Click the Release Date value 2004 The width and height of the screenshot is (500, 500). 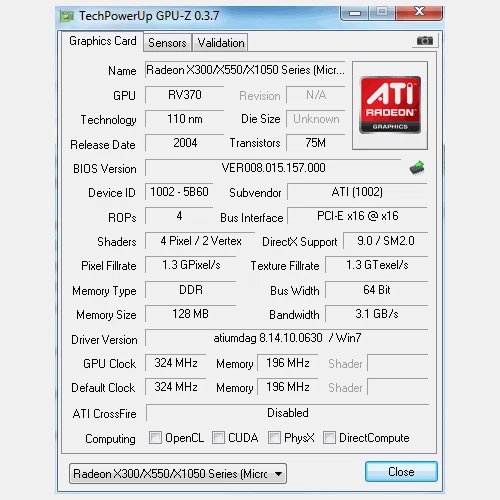coord(185,143)
